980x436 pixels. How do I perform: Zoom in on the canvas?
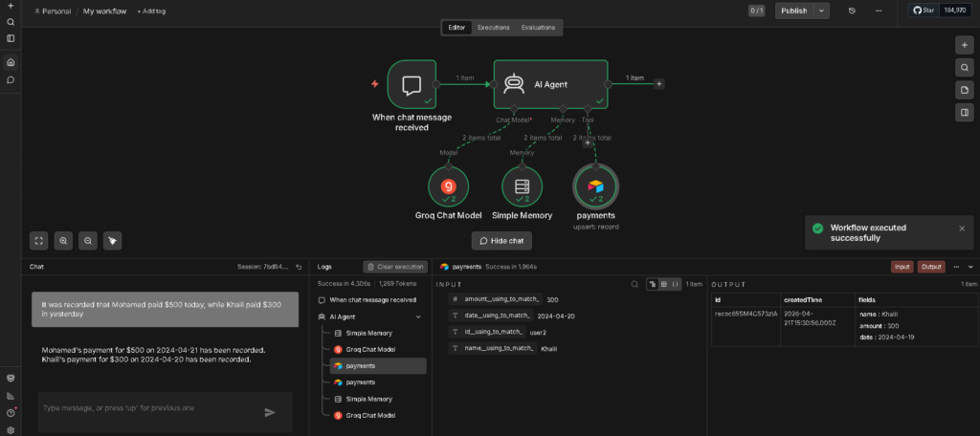click(63, 241)
